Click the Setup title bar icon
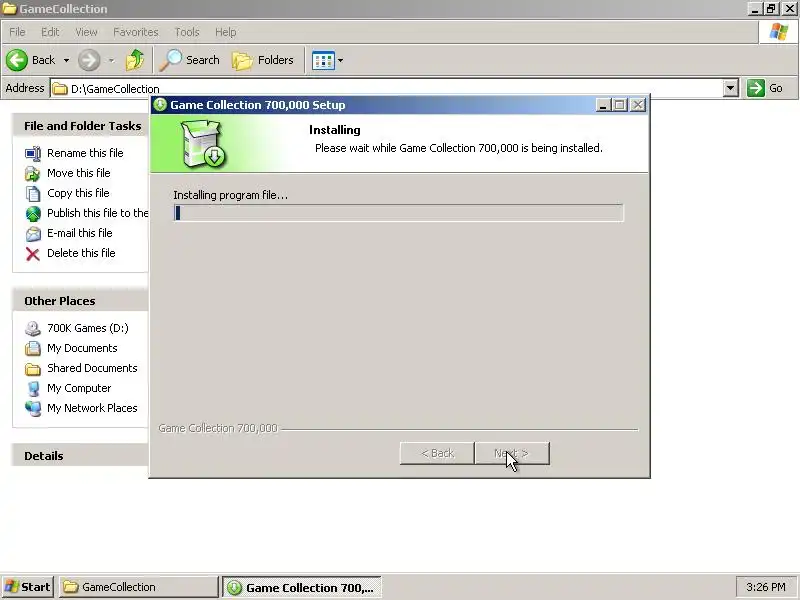Screen dimensions: 800x600 click(x=160, y=105)
